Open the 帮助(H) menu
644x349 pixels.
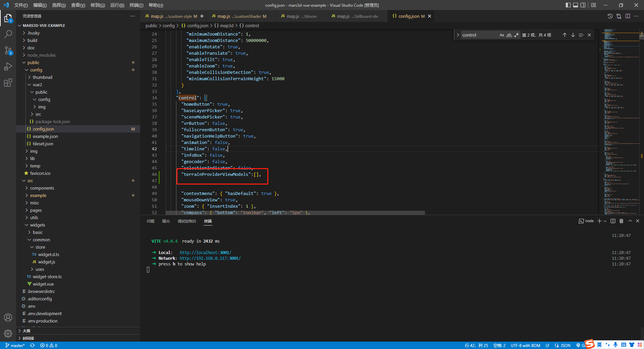click(156, 5)
